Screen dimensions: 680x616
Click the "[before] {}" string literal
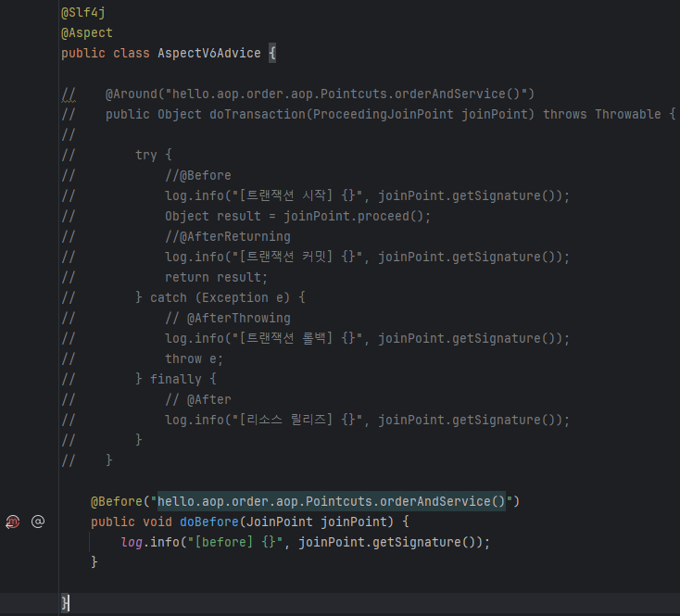click(235, 542)
